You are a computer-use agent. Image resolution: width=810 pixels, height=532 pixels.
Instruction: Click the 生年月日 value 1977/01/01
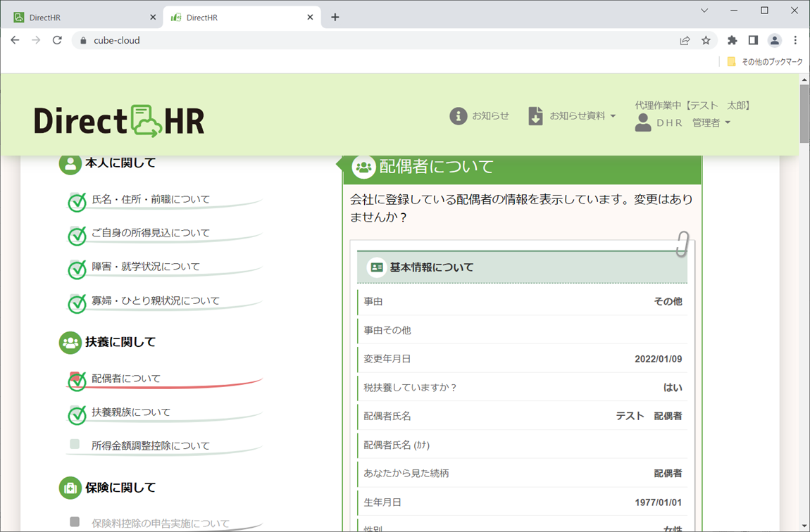coord(658,502)
